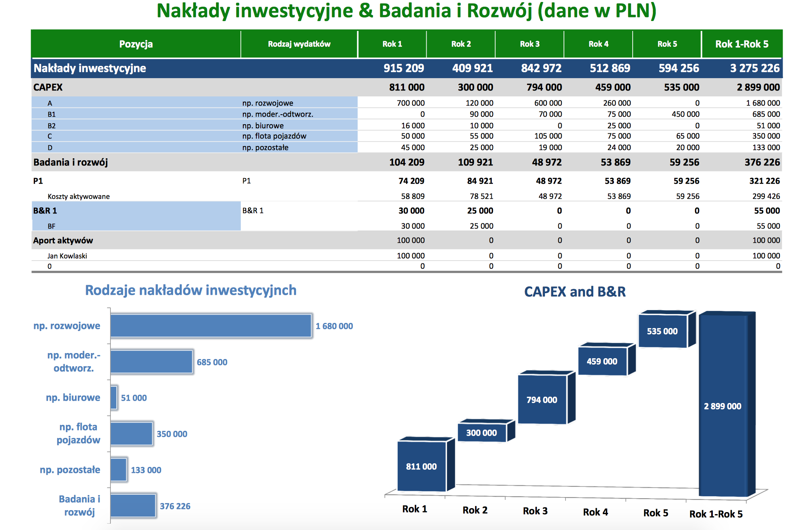The width and height of the screenshot is (812, 530).
Task: Click the 'Aport aktywów' row label
Action: tap(63, 240)
